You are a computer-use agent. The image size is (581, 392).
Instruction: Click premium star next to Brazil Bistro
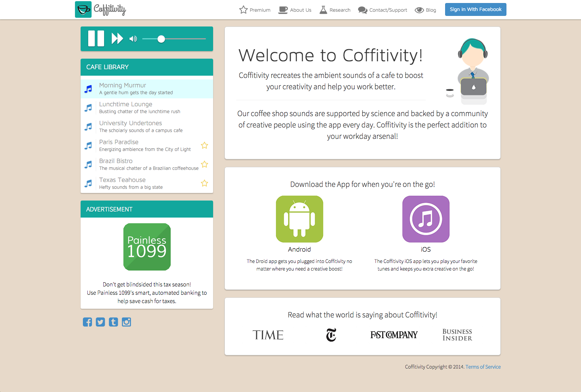pos(204,164)
